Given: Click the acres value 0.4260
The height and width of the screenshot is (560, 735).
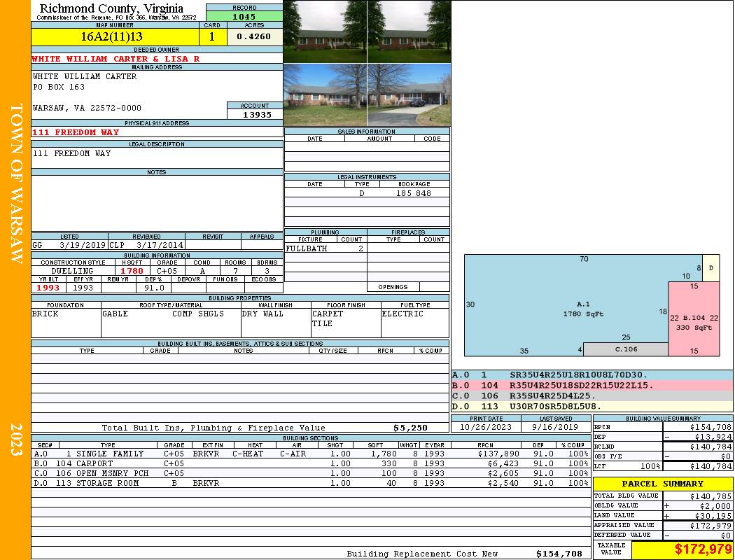Looking at the screenshot, I should (253, 36).
